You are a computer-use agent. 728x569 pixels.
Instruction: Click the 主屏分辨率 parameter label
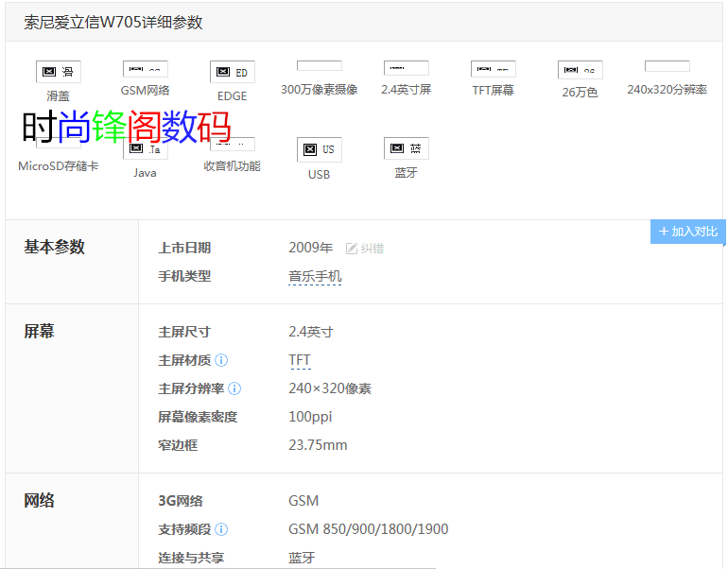tap(191, 388)
